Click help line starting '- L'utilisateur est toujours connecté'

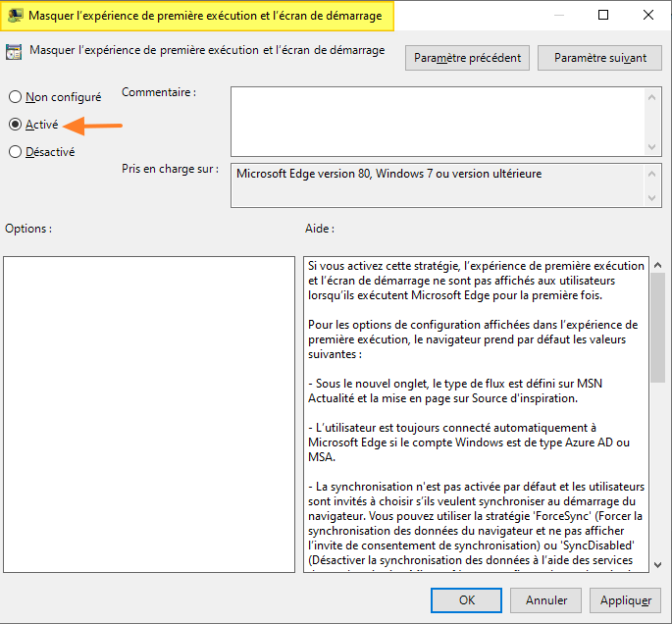click(x=468, y=442)
